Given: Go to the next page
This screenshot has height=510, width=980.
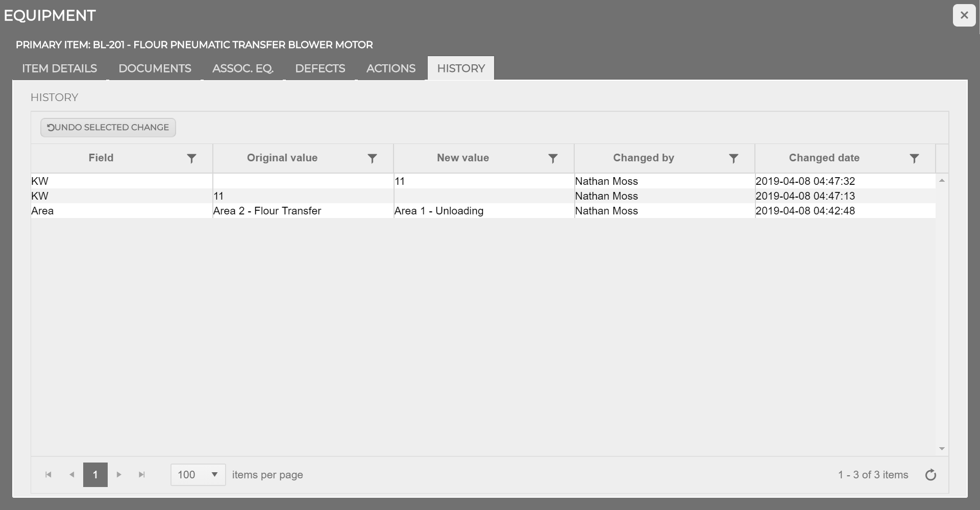Looking at the screenshot, I should point(119,475).
